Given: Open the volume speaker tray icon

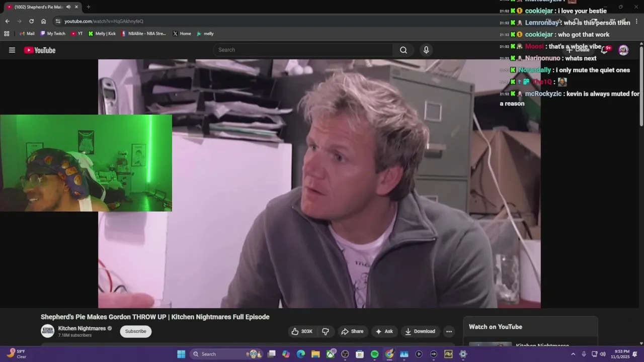Looking at the screenshot, I should tap(603, 354).
